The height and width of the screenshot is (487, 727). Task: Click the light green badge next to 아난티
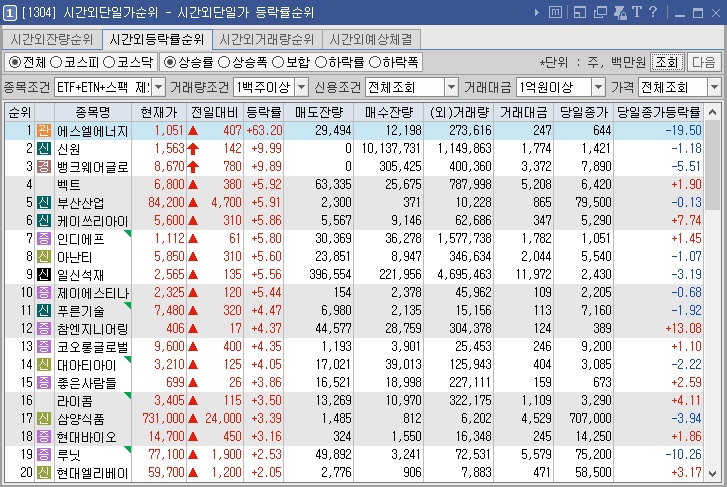coord(44,256)
